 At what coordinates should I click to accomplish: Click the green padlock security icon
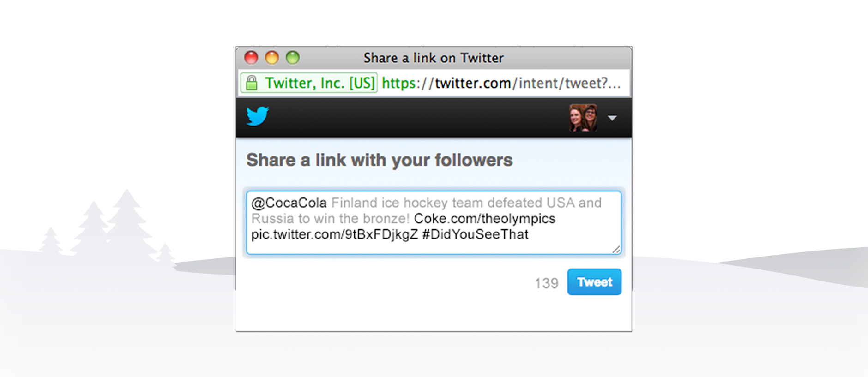[x=252, y=83]
